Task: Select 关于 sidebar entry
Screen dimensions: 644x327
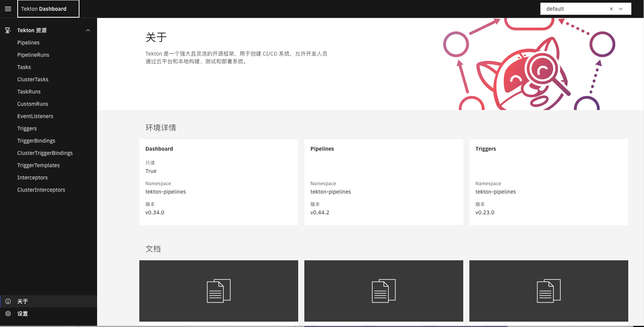Action: pyautogui.click(x=48, y=301)
